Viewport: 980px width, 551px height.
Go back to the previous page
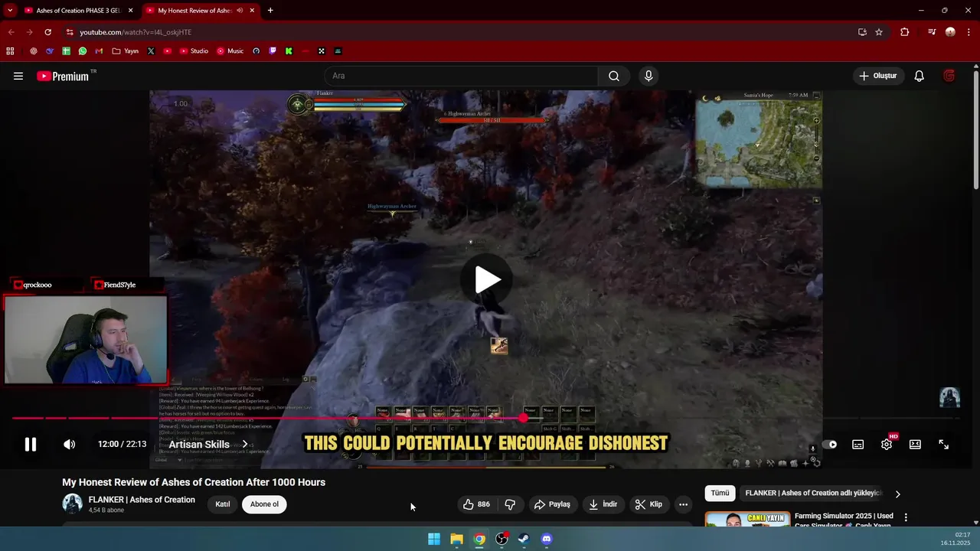[x=11, y=32]
